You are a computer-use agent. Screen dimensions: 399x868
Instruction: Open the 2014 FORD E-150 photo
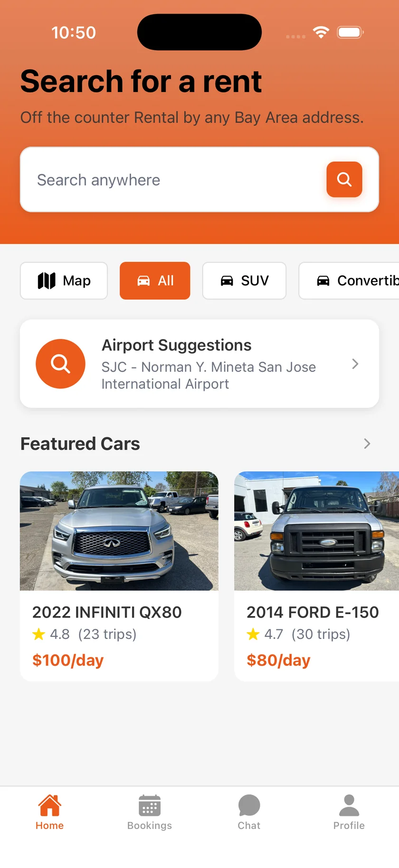tap(316, 530)
